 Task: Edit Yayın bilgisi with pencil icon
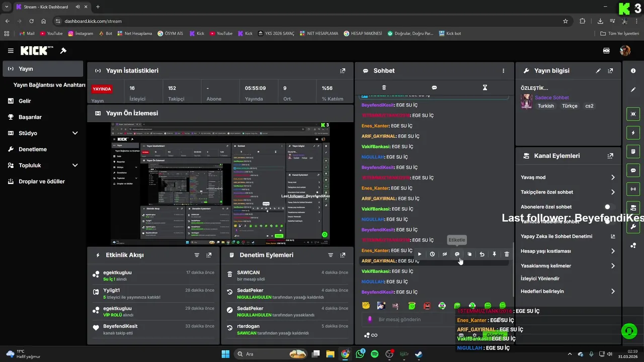(x=598, y=71)
